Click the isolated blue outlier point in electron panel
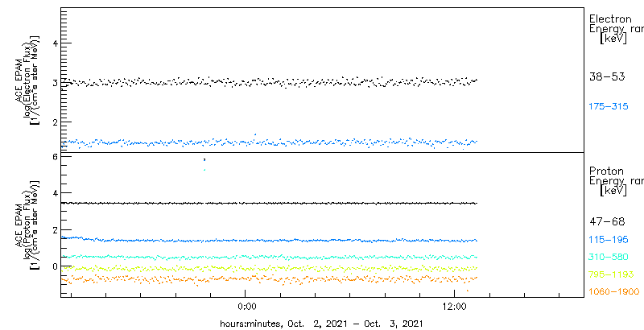 255,134
